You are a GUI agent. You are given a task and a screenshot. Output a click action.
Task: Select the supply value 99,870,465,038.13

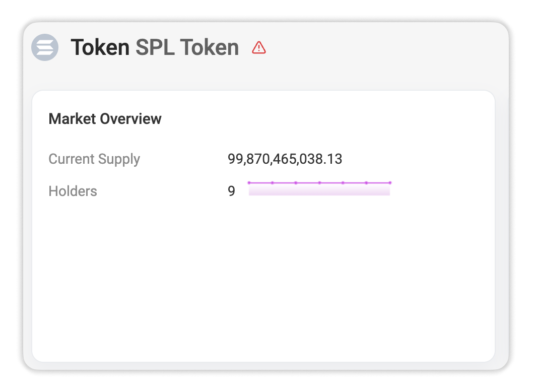coord(285,159)
